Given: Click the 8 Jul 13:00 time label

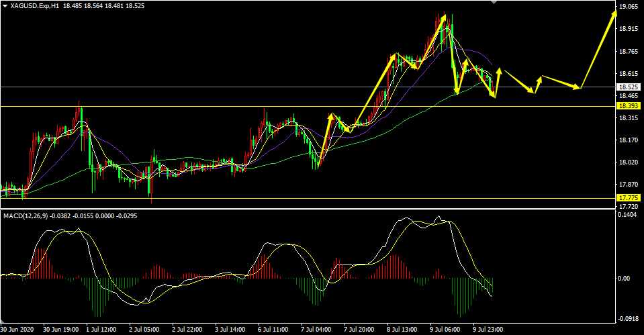Looking at the screenshot, I should [402, 329].
